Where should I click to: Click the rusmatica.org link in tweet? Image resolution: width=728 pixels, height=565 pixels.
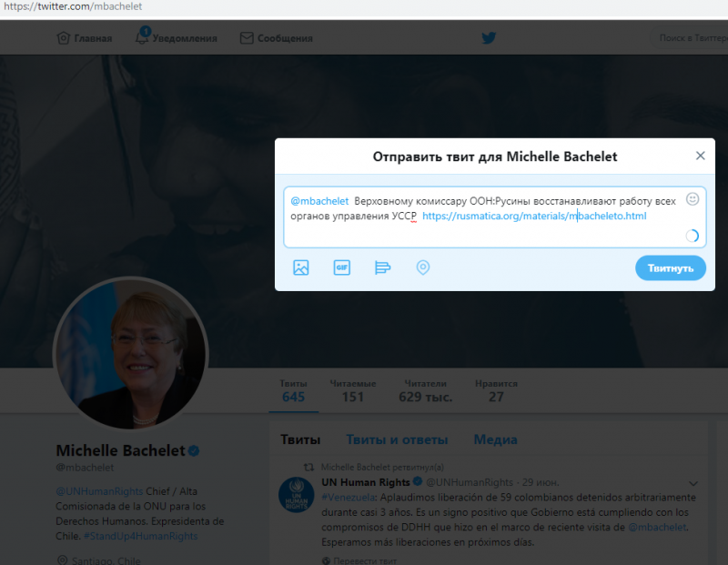click(534, 216)
